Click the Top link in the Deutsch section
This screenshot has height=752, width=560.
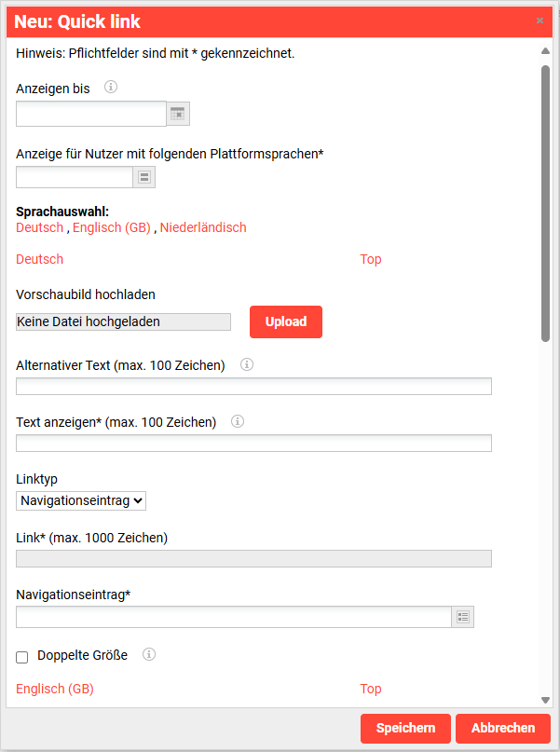pos(370,259)
